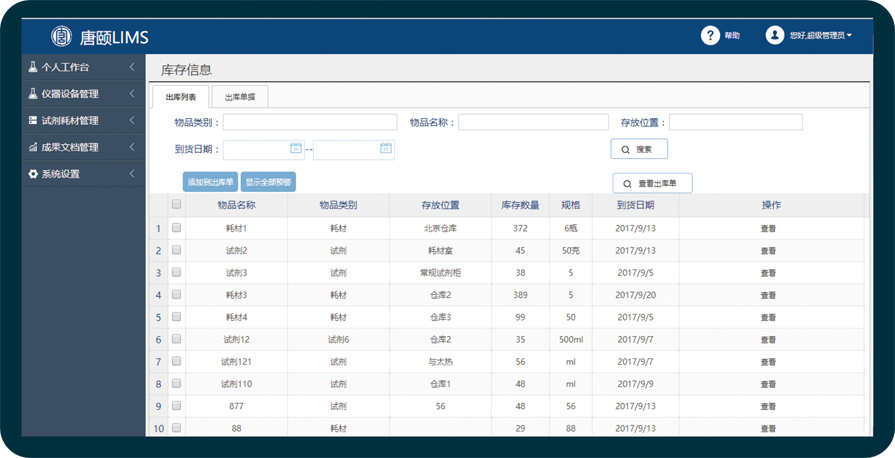Click the 查看出库单 button
The image size is (895, 458).
[x=652, y=184]
